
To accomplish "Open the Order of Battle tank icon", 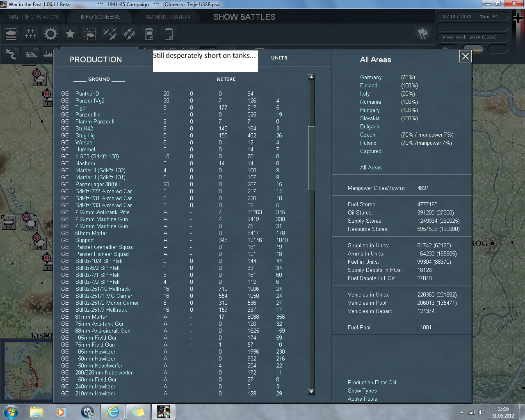I will pyautogui.click(x=11, y=34).
